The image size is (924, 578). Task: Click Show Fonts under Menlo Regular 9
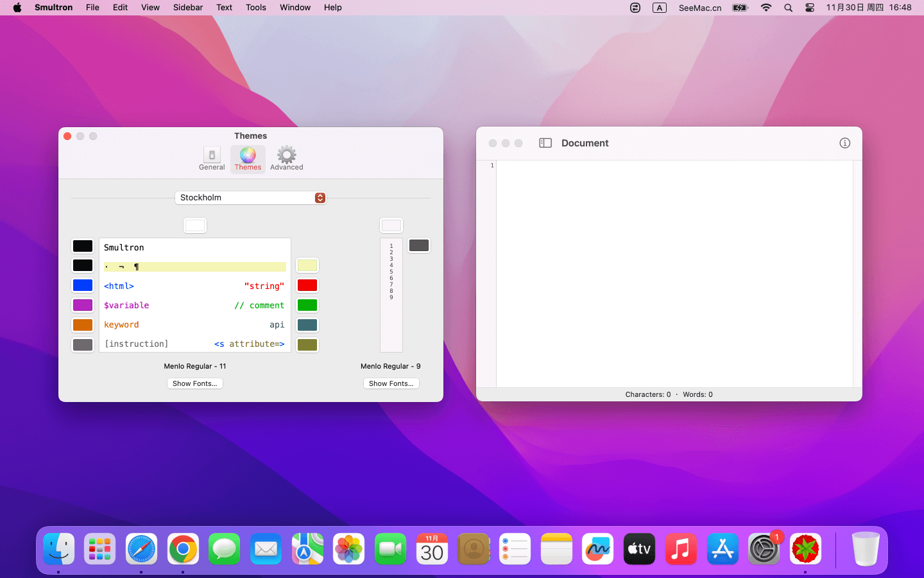(x=391, y=383)
